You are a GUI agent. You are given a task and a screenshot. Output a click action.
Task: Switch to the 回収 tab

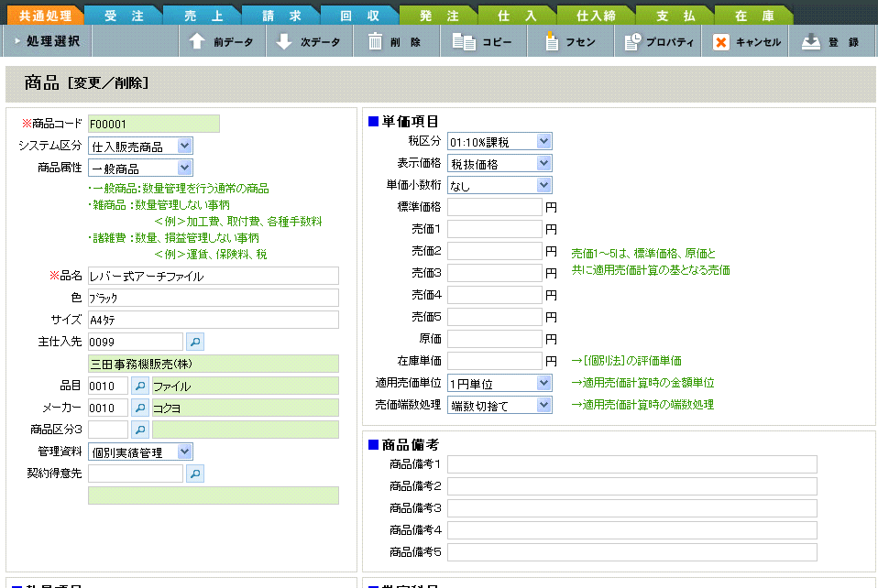click(360, 16)
